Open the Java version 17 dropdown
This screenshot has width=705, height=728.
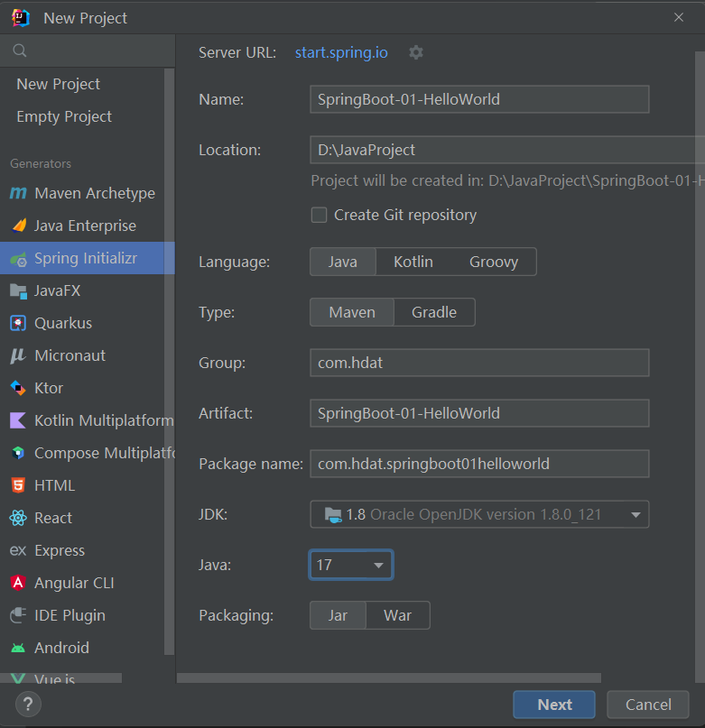[x=351, y=565]
